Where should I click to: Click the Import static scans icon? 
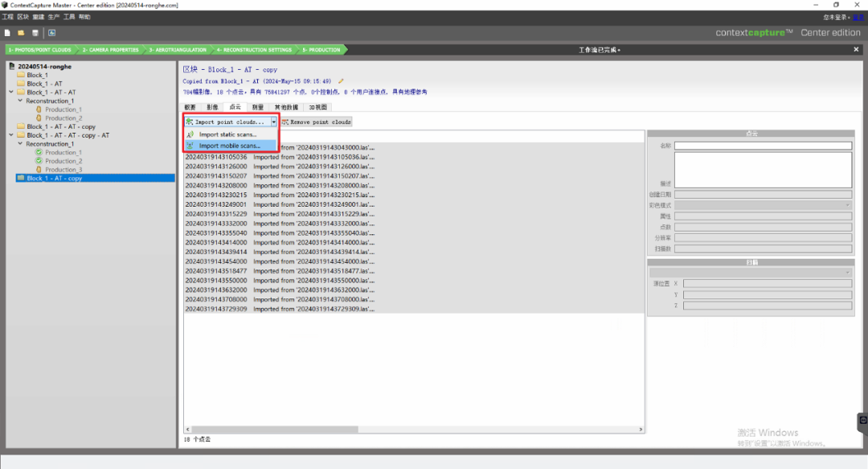[190, 134]
